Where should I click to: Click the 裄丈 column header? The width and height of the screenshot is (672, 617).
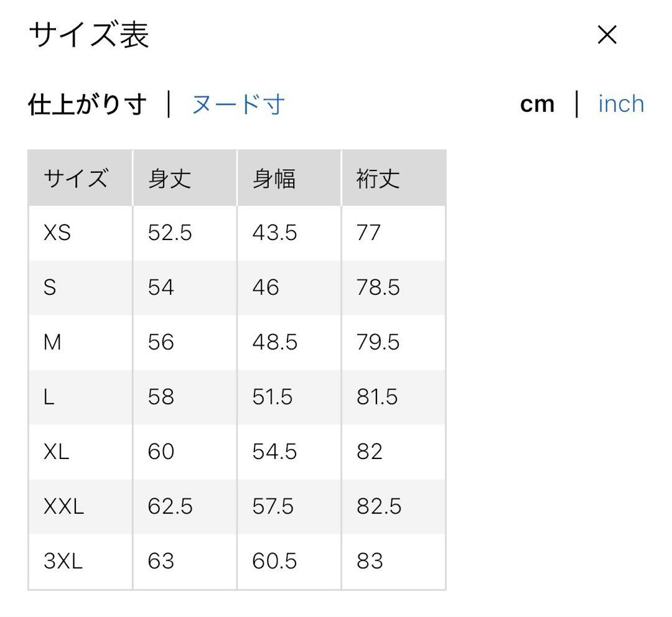coord(378,179)
